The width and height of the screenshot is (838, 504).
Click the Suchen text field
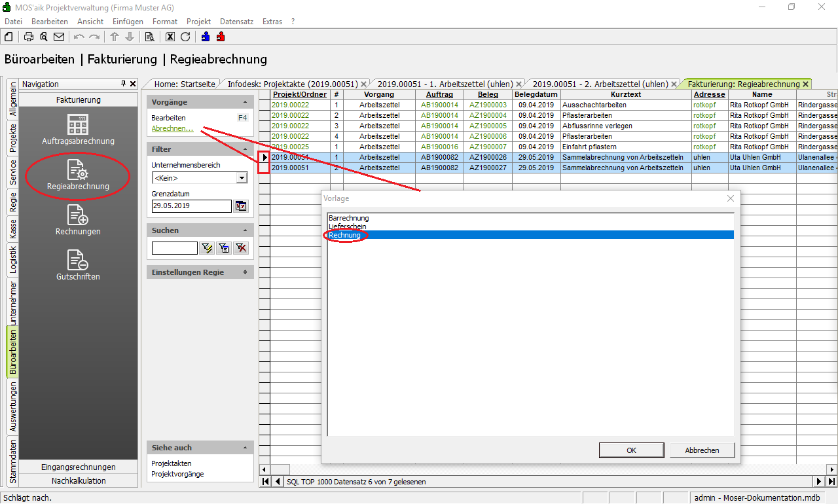click(174, 248)
